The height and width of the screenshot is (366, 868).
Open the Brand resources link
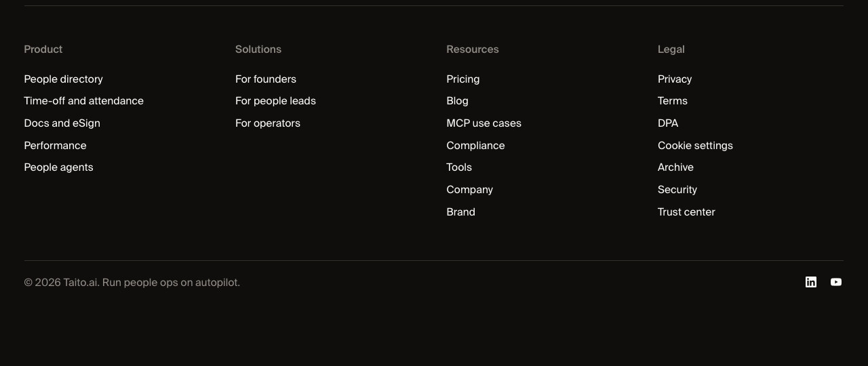461,212
